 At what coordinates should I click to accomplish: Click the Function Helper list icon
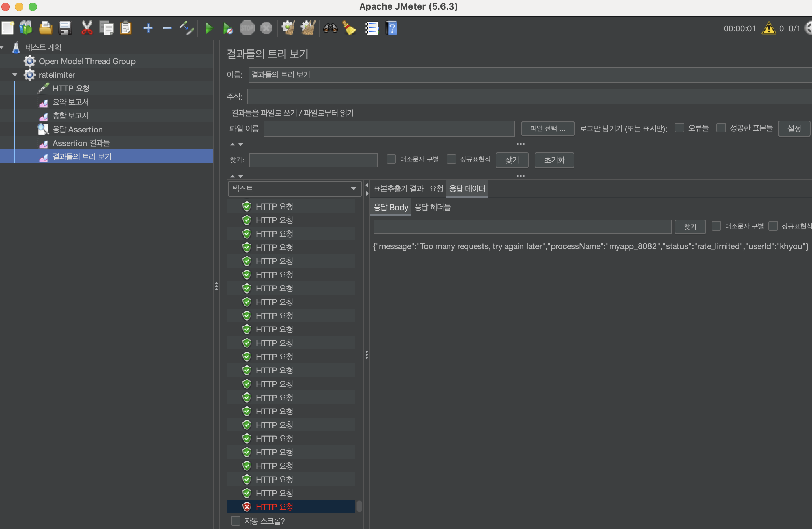click(372, 28)
